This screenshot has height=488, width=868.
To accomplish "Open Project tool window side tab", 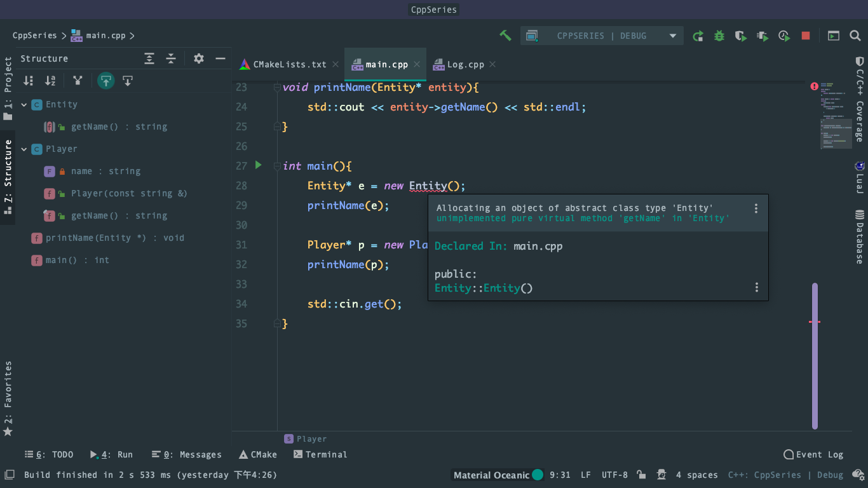I will coord(8,88).
